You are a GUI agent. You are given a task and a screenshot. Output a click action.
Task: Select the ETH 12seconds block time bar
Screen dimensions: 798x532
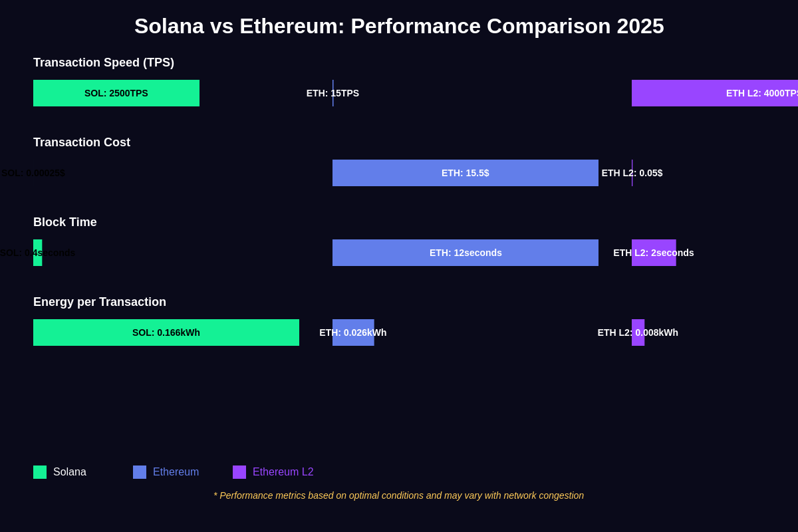(465, 253)
